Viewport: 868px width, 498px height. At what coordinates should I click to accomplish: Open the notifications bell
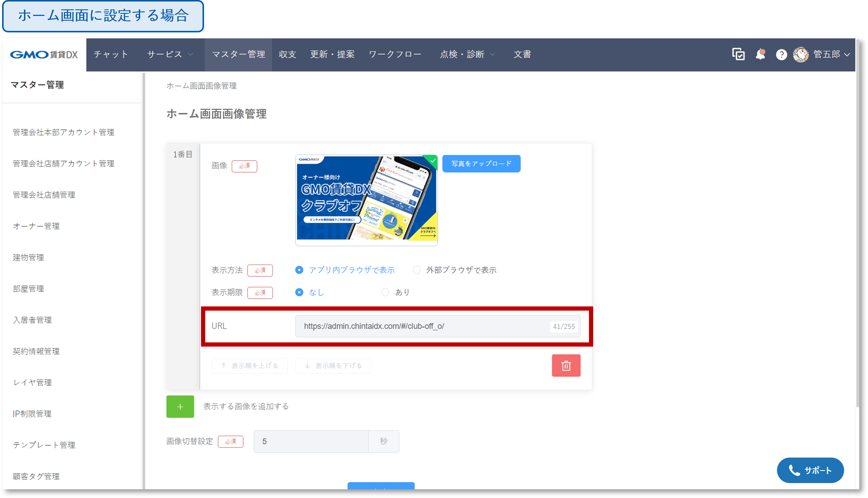click(760, 54)
